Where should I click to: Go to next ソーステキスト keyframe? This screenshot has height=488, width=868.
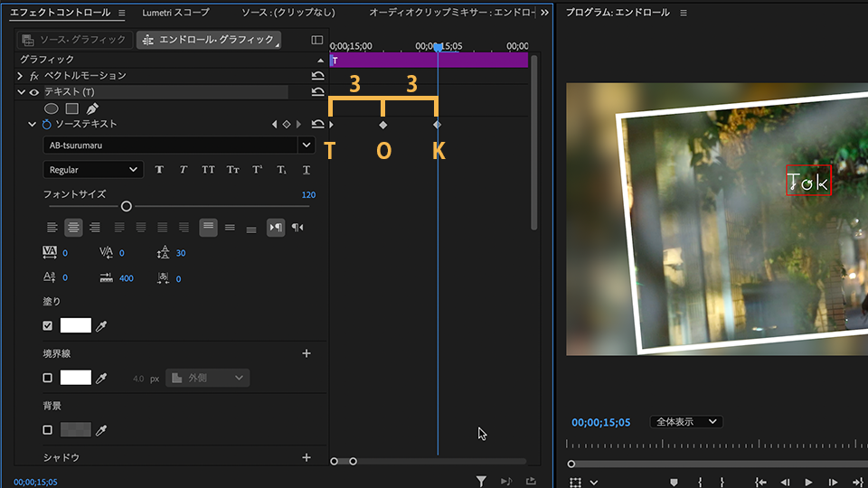click(298, 125)
